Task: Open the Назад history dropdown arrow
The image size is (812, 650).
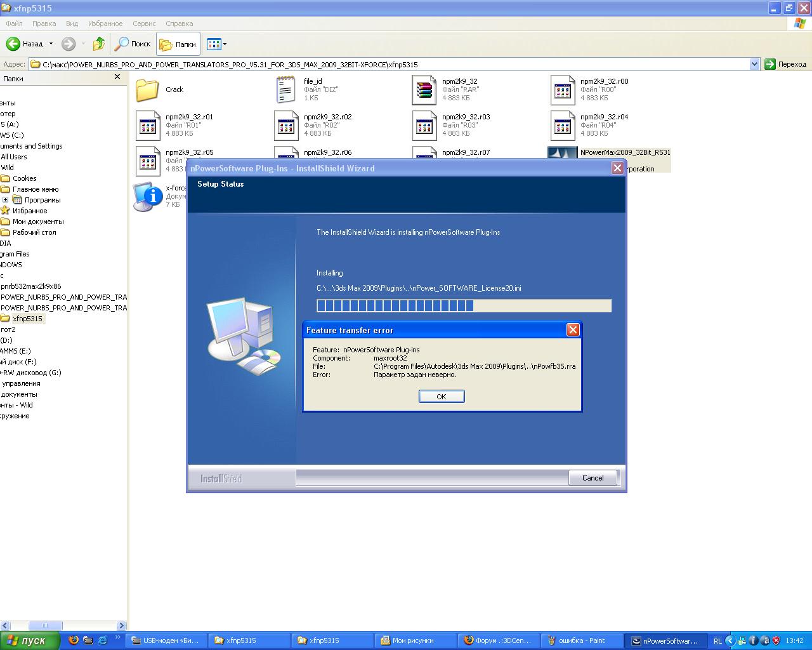Action: (51, 44)
